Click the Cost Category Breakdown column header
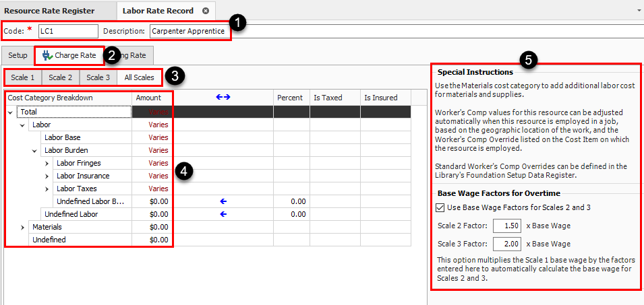Screen dimensions: 644x305 click(x=68, y=98)
